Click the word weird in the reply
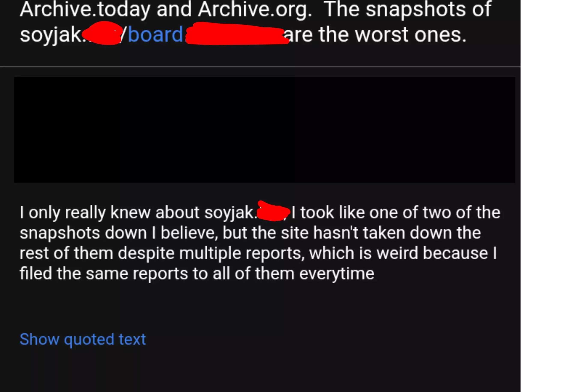Image resolution: width=561 pixels, height=392 pixels. tap(397, 253)
